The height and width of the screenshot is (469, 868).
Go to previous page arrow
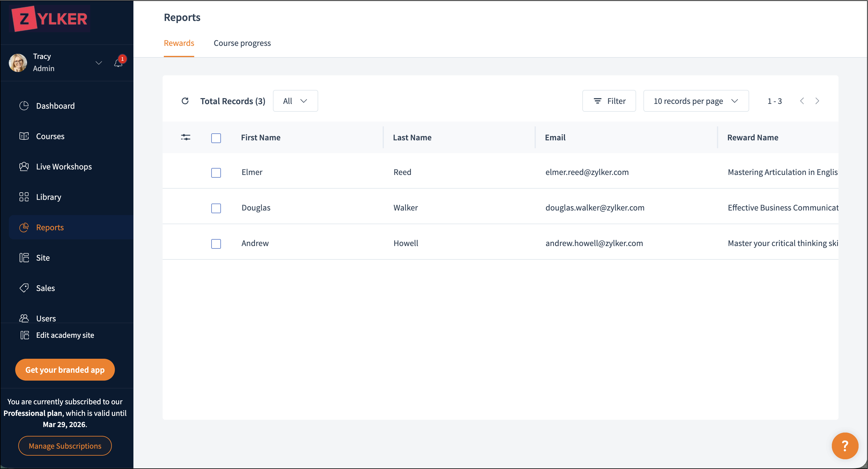(x=802, y=101)
